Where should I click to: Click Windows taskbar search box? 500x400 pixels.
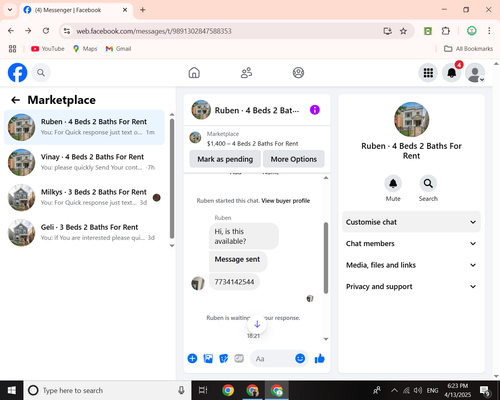(107, 390)
